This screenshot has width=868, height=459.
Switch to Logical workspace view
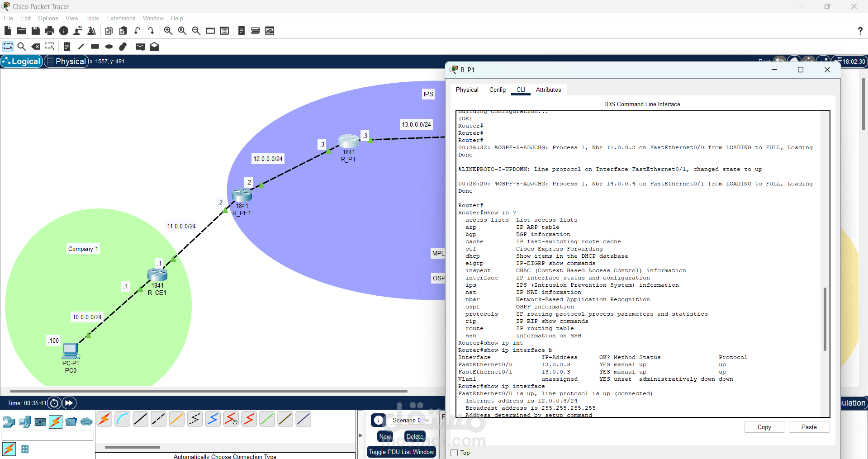[22, 62]
